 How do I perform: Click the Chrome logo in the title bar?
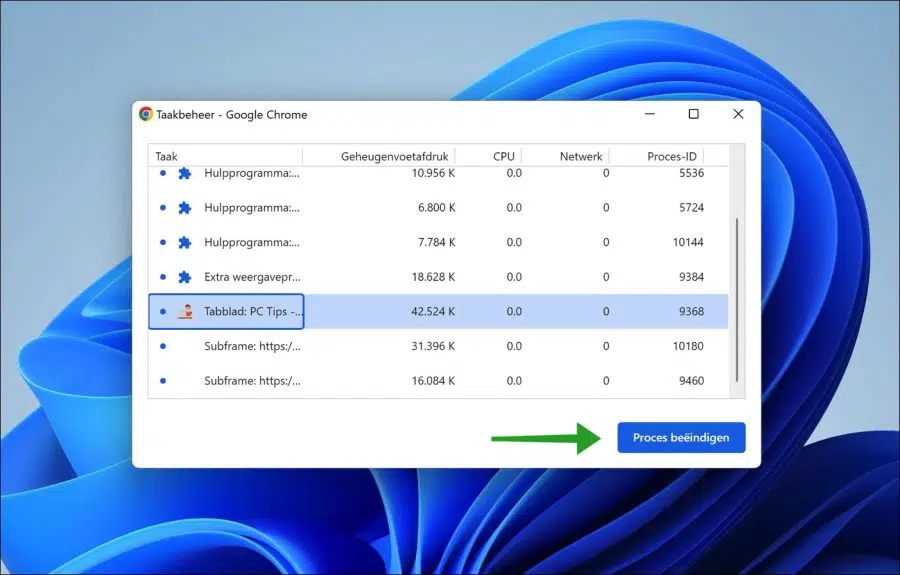(x=146, y=114)
